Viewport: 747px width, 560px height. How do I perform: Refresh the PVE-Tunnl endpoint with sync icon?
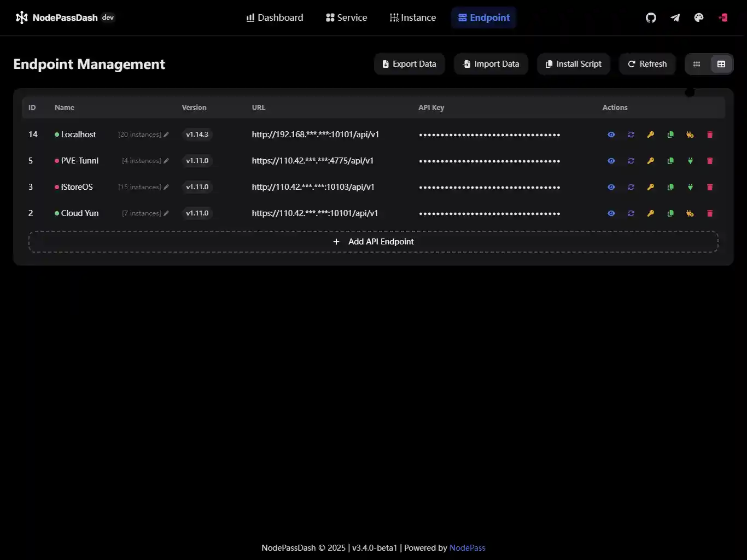point(631,161)
